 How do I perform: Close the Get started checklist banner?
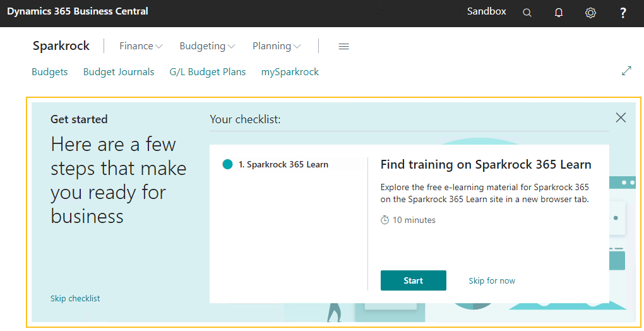point(621,117)
